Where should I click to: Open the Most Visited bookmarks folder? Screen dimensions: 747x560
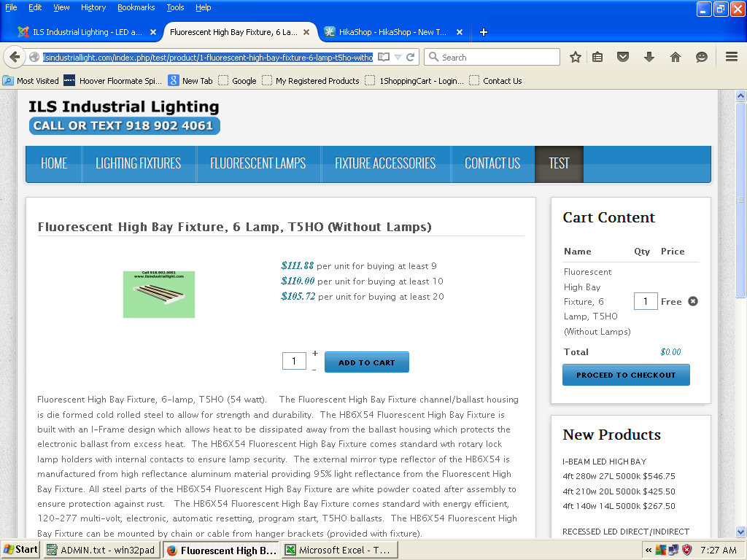31,81
